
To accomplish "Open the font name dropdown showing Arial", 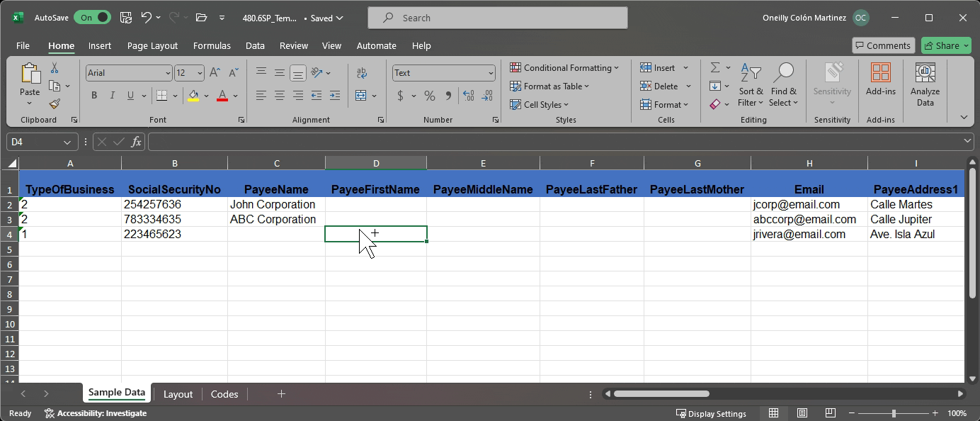I will (x=168, y=73).
